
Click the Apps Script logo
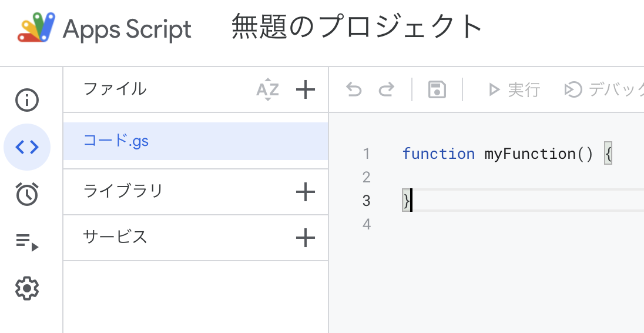coord(36,28)
